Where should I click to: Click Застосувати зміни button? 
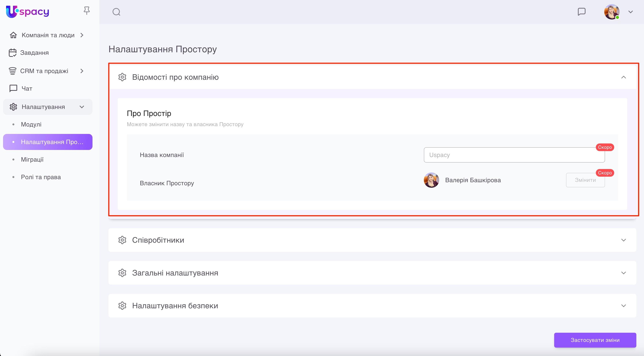coord(595,340)
